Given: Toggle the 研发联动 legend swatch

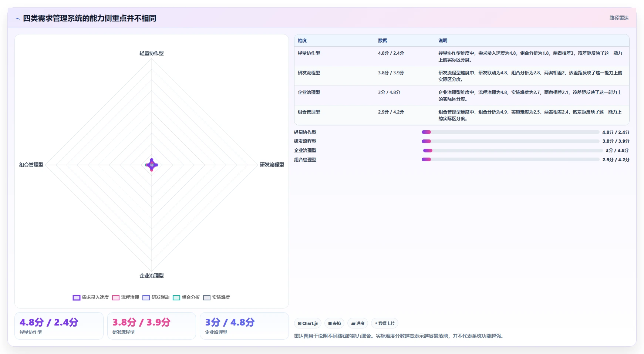Looking at the screenshot, I should pos(146,298).
